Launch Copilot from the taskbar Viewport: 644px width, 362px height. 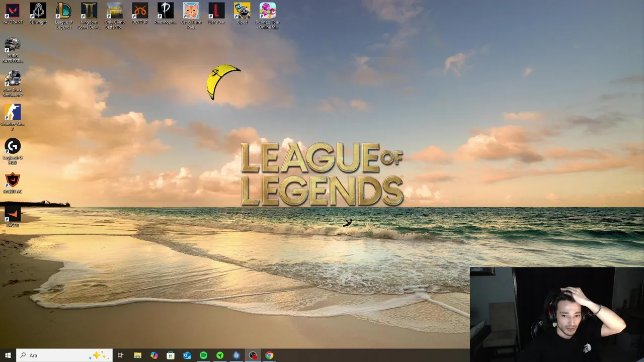coord(154,355)
